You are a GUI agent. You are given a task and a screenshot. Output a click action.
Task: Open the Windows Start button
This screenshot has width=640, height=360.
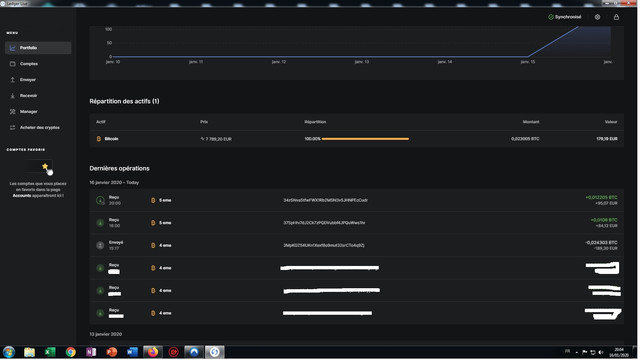pyautogui.click(x=9, y=352)
